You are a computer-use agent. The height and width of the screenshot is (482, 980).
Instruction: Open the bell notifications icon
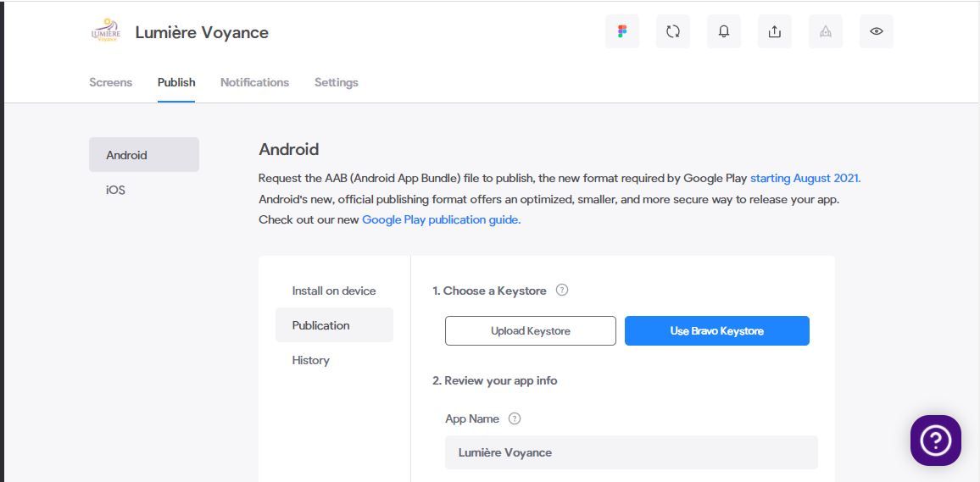724,31
